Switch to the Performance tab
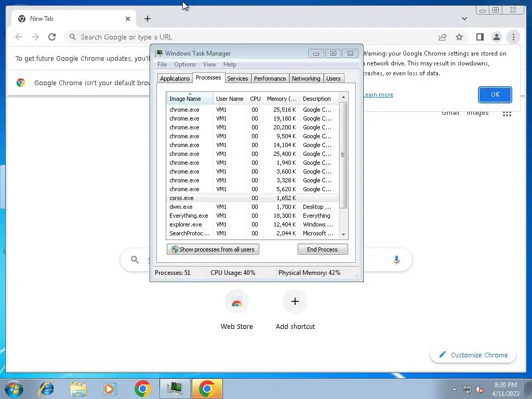 (270, 78)
